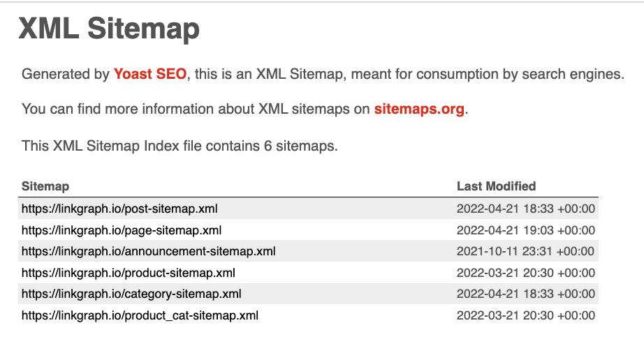Open the category-sitemap.xml URL
This screenshot has height=353, width=644.
(x=131, y=294)
